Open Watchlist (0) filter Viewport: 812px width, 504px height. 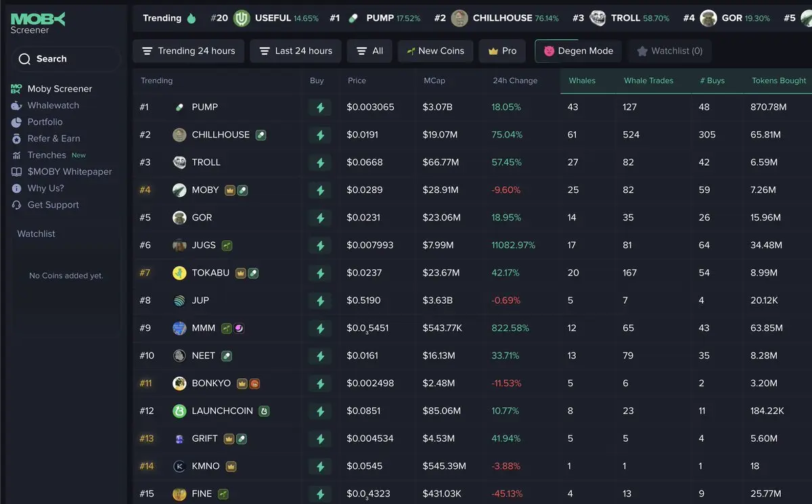[x=669, y=51]
